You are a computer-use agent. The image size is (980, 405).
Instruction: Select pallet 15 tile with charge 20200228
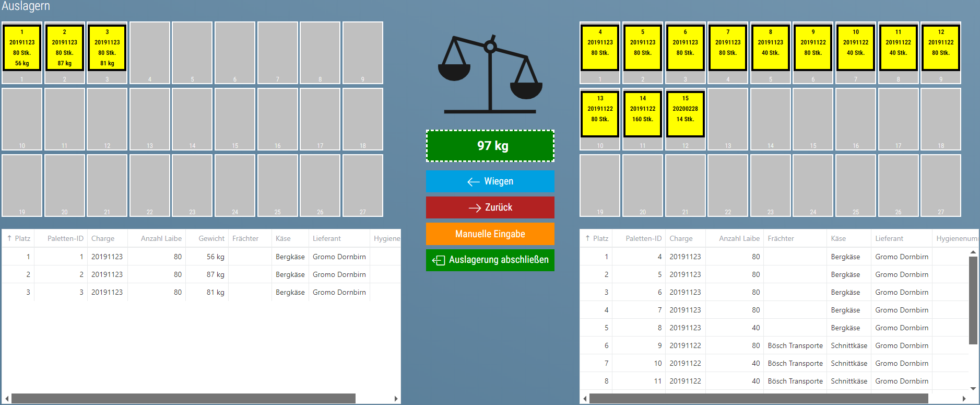coord(685,114)
